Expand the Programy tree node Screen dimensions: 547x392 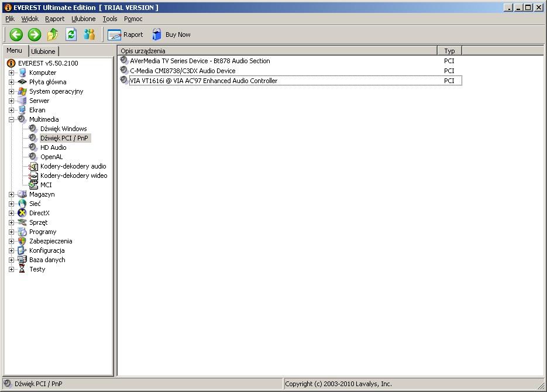coord(11,232)
